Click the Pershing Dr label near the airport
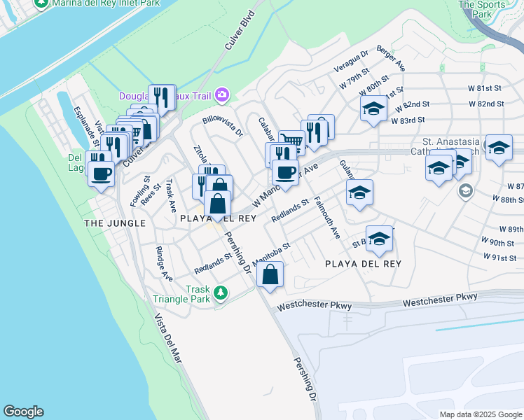The image size is (524, 420). point(305,379)
